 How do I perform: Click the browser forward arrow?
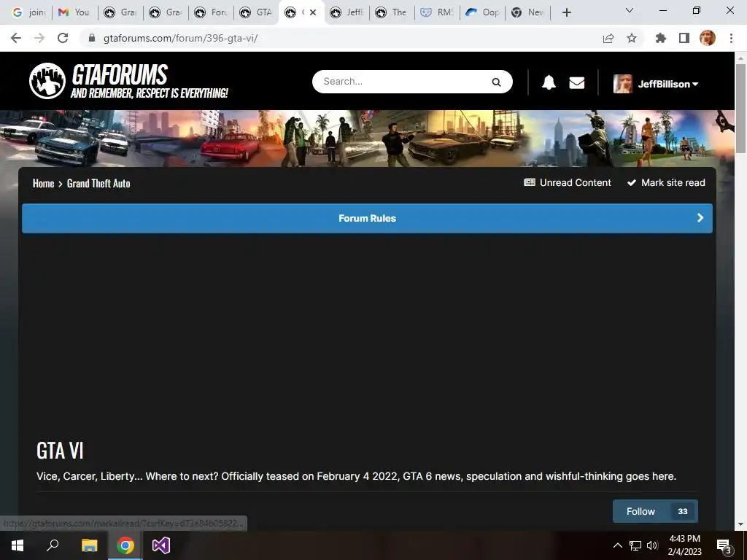(39, 38)
